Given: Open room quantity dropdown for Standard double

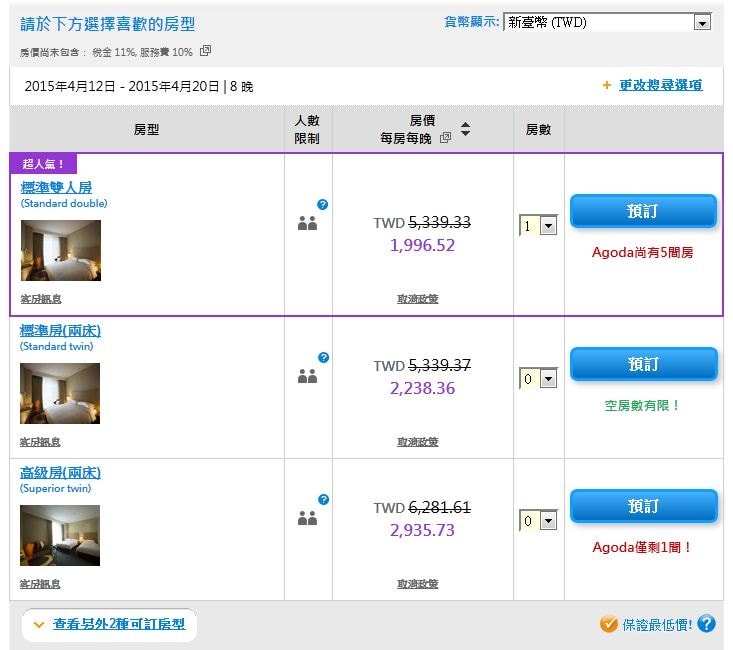Looking at the screenshot, I should coord(538,226).
